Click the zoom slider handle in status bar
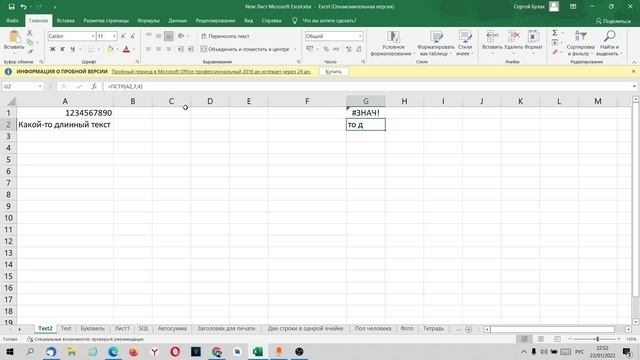The height and width of the screenshot is (360, 640). click(598, 339)
